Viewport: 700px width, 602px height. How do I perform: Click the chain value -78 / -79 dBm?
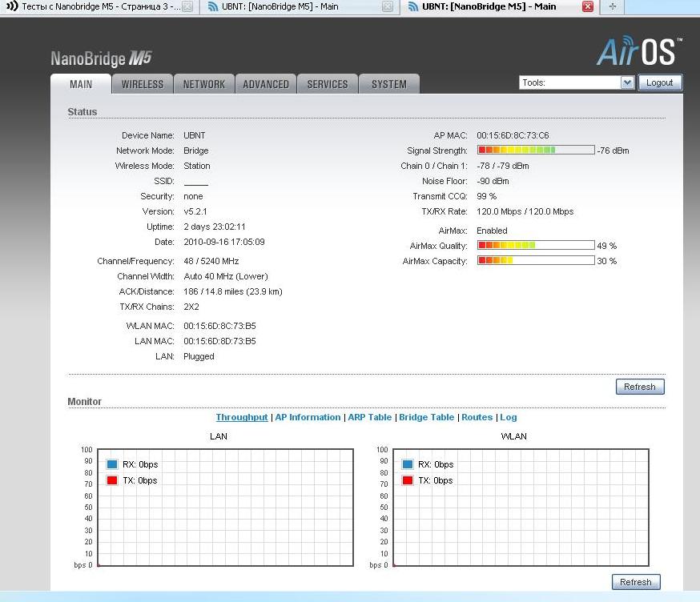click(503, 166)
